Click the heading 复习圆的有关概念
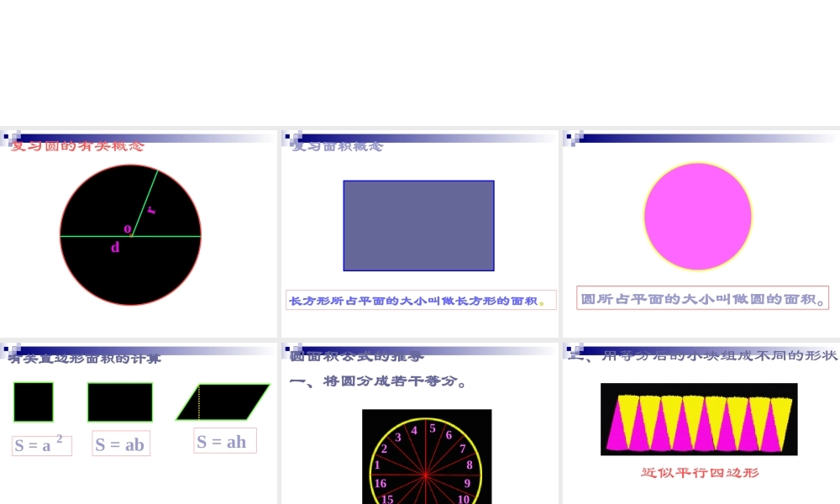Image resolution: width=840 pixels, height=504 pixels. point(77,145)
